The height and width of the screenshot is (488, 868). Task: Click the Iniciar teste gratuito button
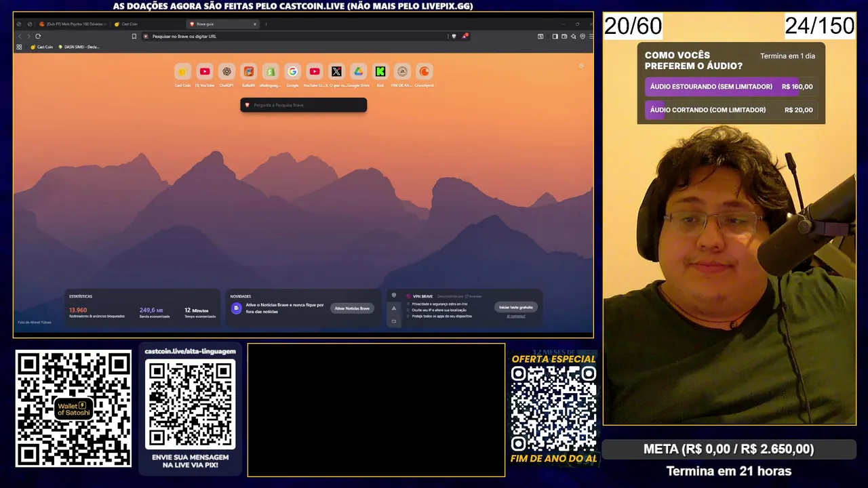coord(515,307)
